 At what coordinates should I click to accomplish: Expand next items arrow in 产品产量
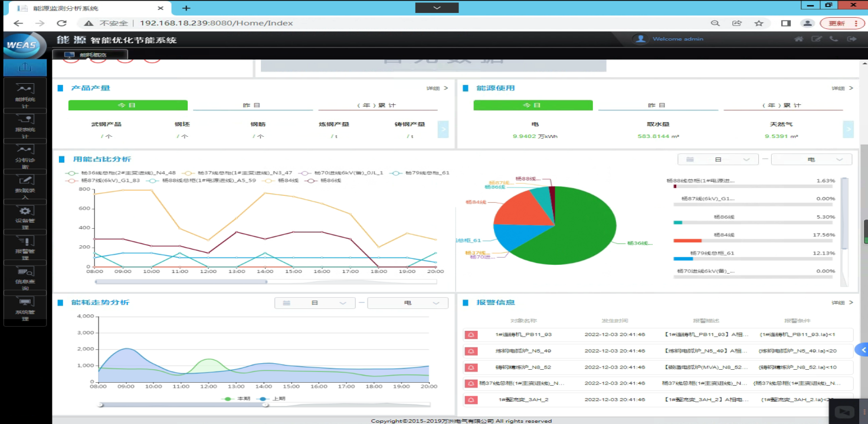[x=443, y=129]
